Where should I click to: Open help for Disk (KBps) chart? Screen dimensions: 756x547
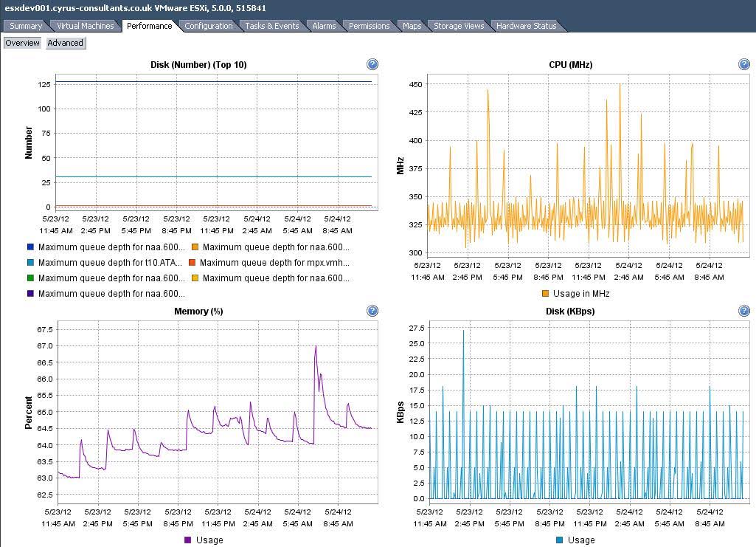[744, 311]
